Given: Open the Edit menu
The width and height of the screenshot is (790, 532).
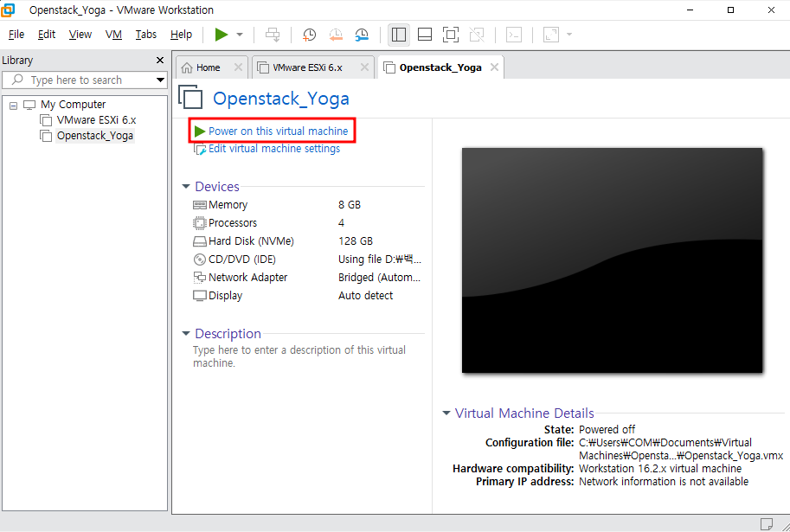Looking at the screenshot, I should [x=47, y=35].
